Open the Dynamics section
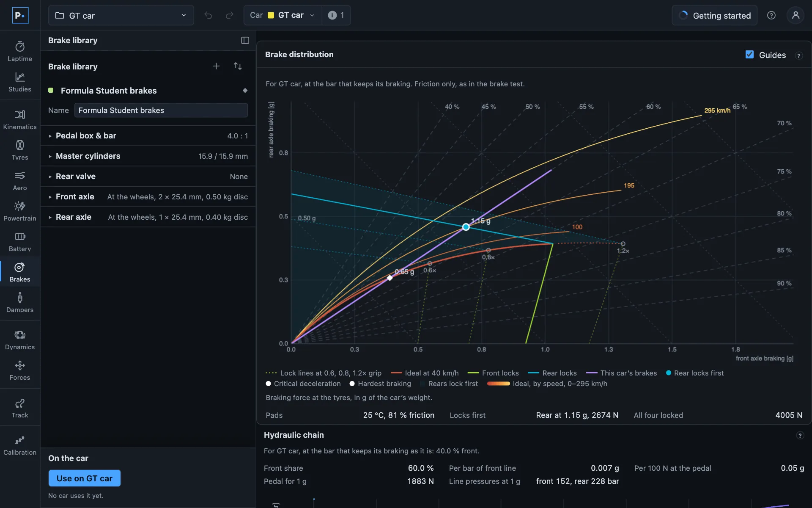The height and width of the screenshot is (508, 812). (x=20, y=340)
